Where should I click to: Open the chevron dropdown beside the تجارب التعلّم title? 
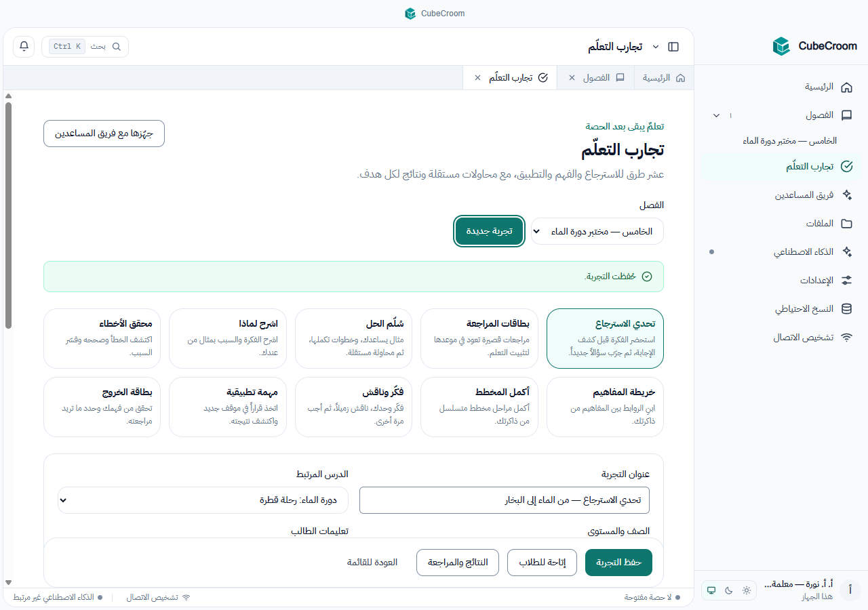(655, 47)
